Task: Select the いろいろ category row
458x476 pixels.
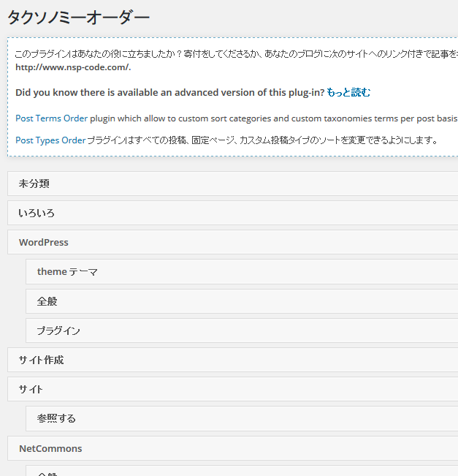Action: pyautogui.click(x=232, y=214)
